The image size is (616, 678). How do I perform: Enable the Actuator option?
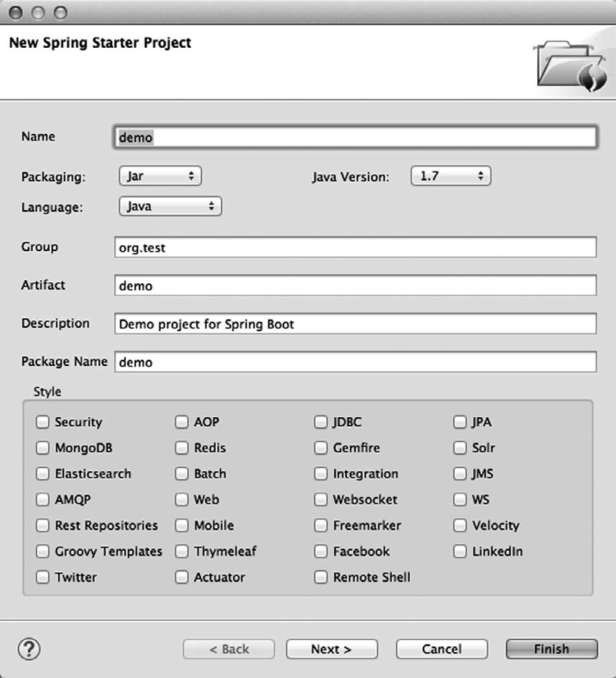182,577
